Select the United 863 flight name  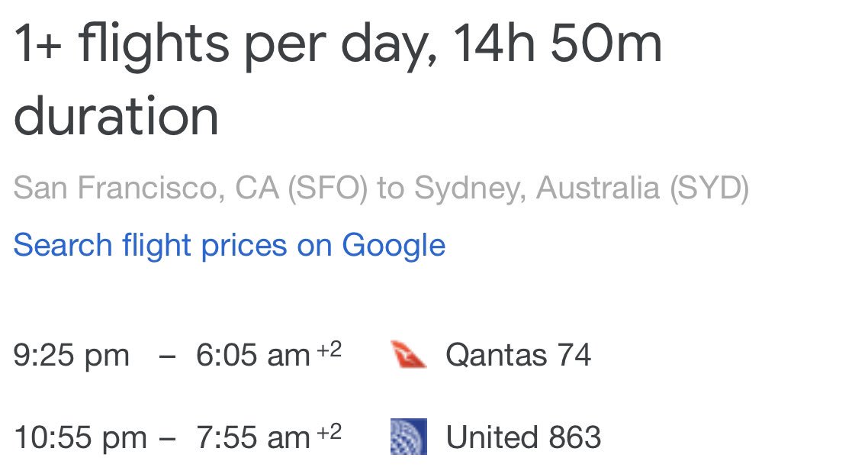[523, 437]
